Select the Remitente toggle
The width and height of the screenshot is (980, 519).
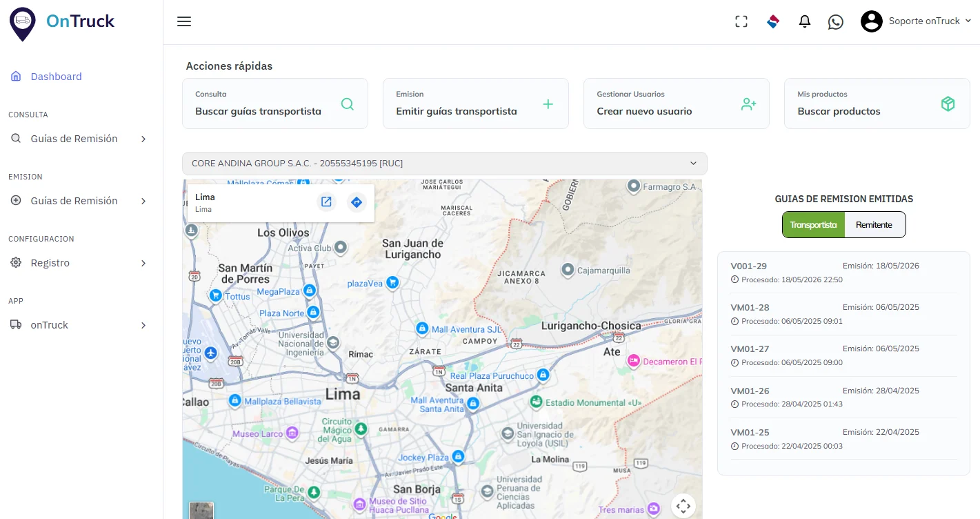coord(874,225)
